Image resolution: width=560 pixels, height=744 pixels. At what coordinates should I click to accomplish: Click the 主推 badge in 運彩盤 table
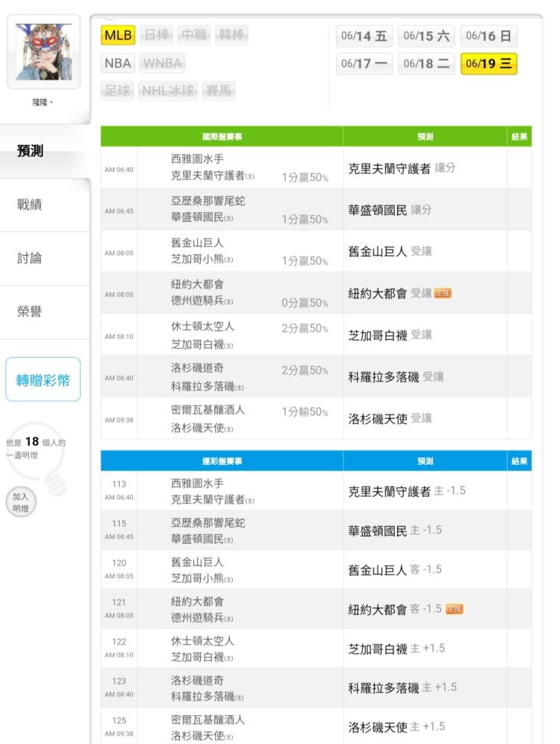(x=454, y=609)
